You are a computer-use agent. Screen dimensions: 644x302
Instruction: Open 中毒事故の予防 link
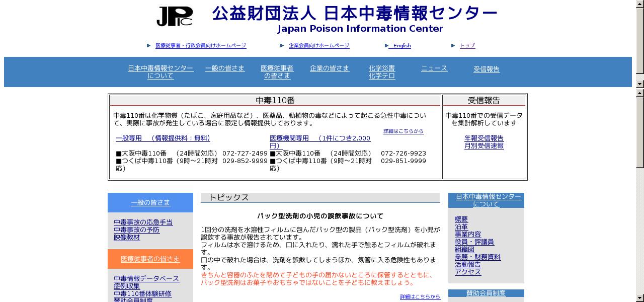[x=137, y=230]
